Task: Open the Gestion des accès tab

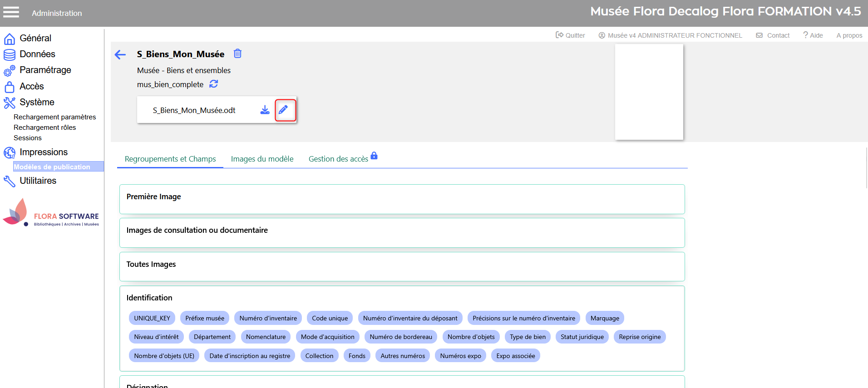Action: coord(338,159)
